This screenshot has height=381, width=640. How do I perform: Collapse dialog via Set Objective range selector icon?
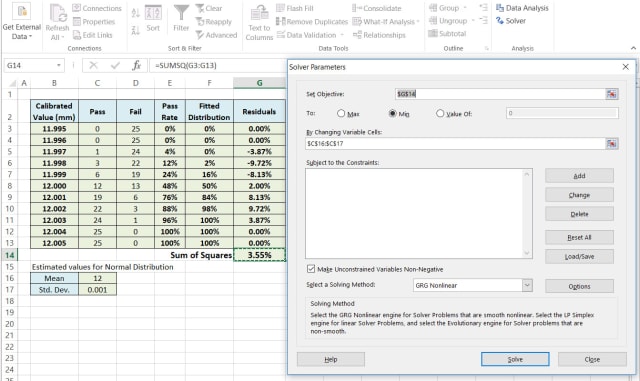(x=611, y=94)
